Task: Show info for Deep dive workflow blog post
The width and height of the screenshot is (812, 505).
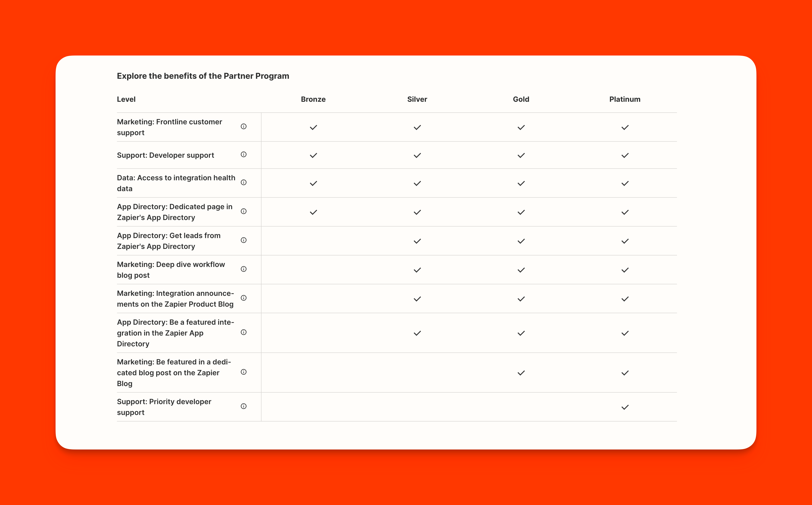Action: coord(244,269)
